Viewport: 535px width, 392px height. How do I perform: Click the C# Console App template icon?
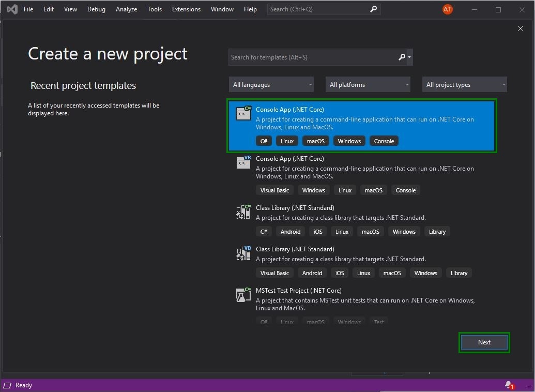tap(243, 113)
